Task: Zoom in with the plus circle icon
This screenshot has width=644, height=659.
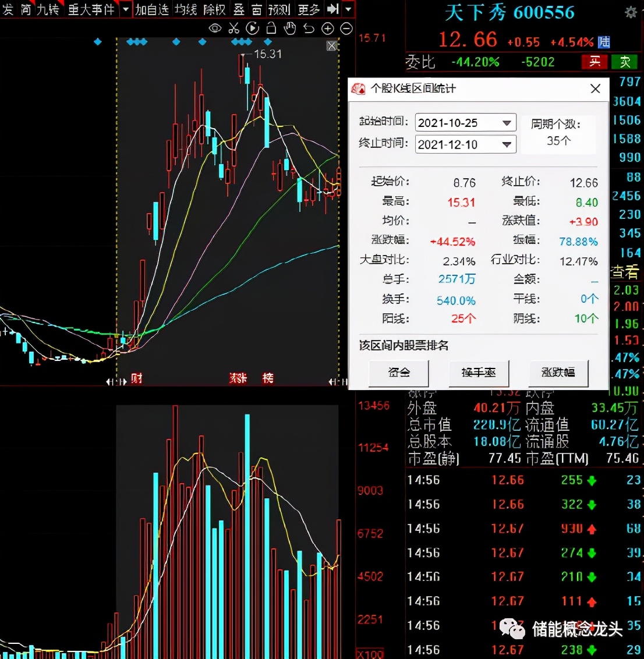Action: pyautogui.click(x=327, y=28)
